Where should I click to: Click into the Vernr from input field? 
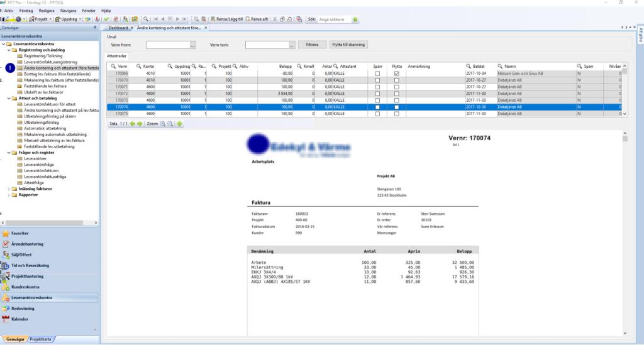pos(168,45)
